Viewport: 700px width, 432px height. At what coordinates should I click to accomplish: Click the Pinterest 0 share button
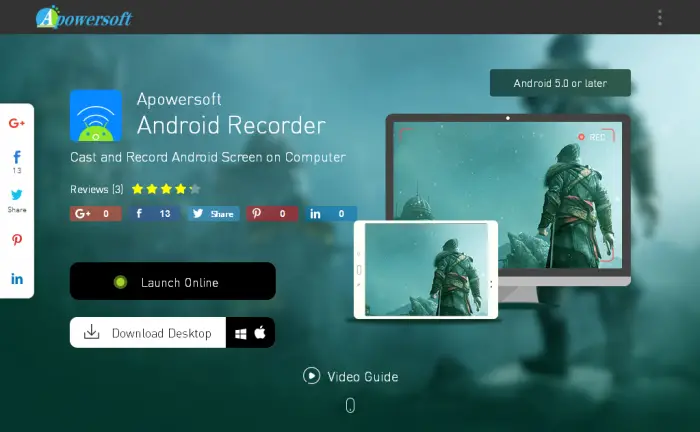pyautogui.click(x=272, y=214)
